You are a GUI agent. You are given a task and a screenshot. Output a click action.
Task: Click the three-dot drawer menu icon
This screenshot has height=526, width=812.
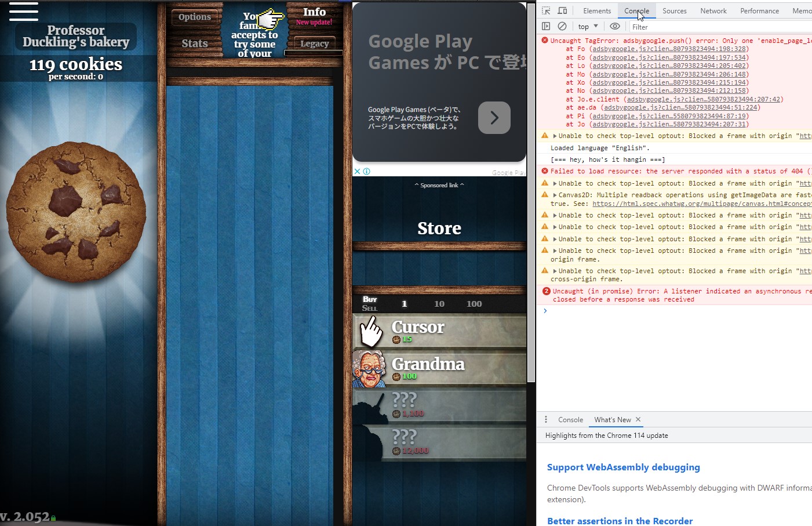point(546,420)
